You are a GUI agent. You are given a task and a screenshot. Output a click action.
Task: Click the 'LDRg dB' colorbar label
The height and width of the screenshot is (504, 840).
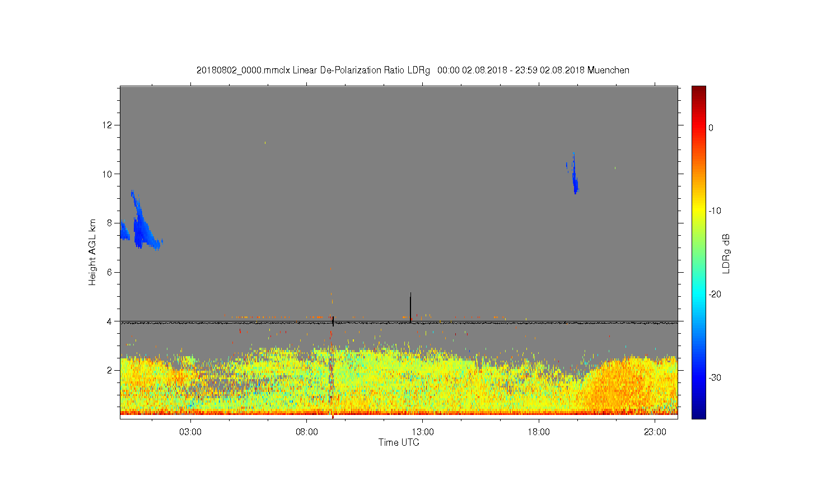click(726, 253)
